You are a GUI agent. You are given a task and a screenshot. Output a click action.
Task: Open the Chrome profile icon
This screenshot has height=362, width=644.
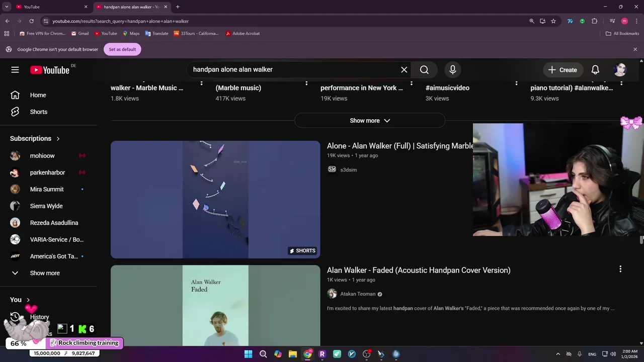624,21
